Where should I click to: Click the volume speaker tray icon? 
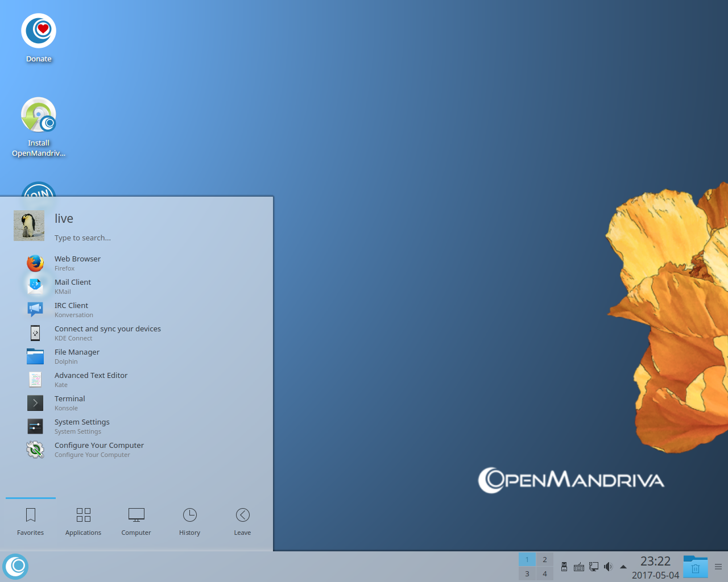pos(609,567)
